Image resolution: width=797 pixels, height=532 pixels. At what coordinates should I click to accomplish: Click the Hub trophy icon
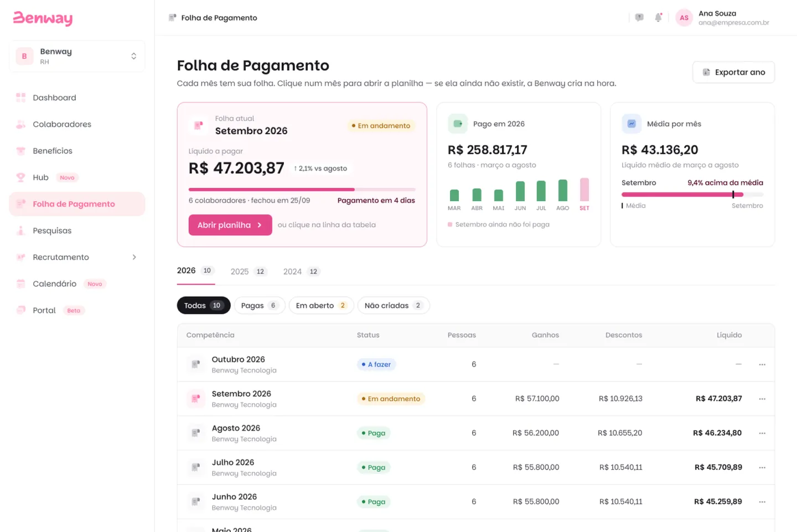point(21,177)
